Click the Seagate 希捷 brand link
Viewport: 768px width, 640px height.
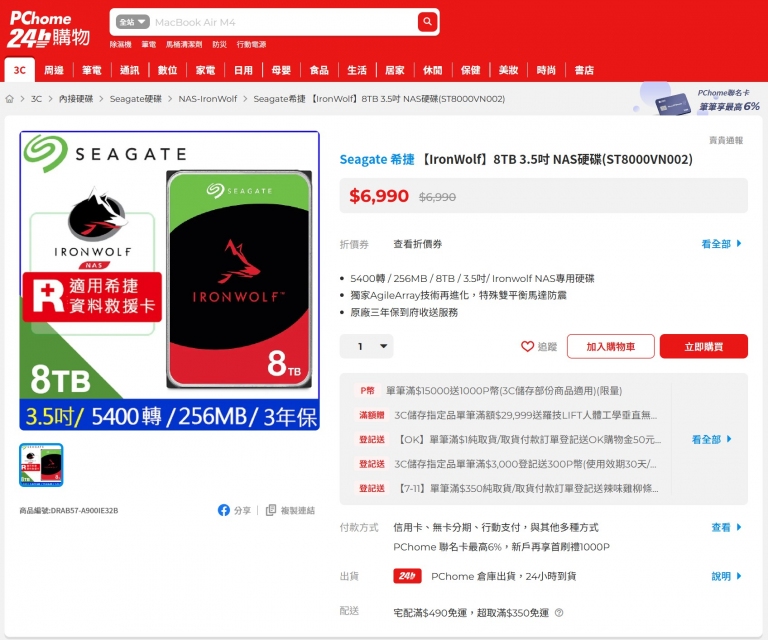pos(377,159)
